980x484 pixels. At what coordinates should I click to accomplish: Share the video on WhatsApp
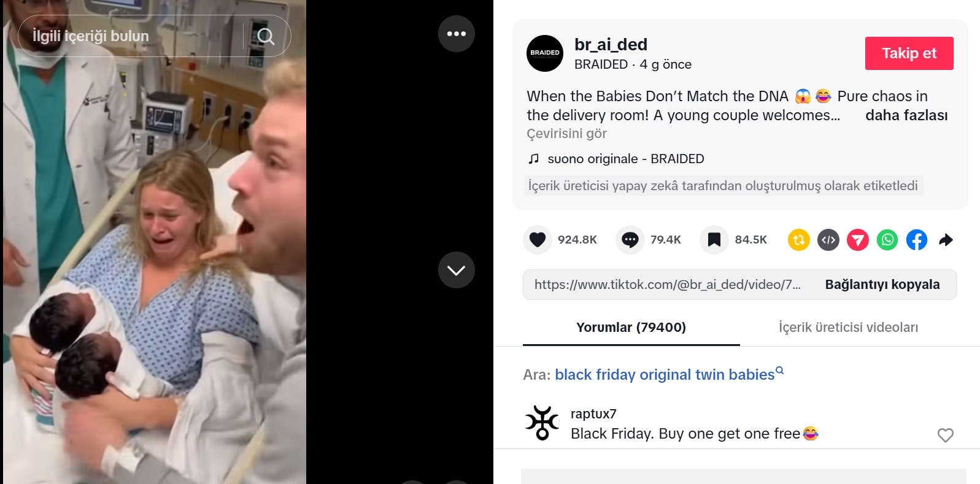887,240
